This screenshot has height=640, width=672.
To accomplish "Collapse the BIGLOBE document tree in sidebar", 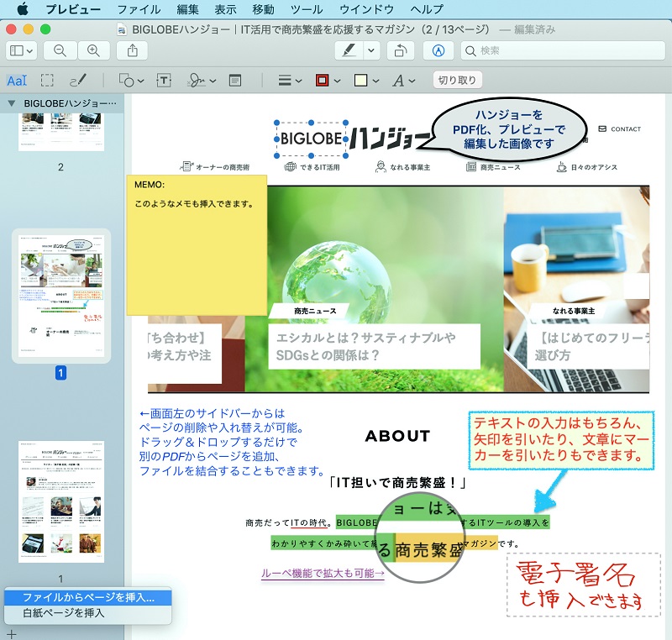I will pos(11,103).
